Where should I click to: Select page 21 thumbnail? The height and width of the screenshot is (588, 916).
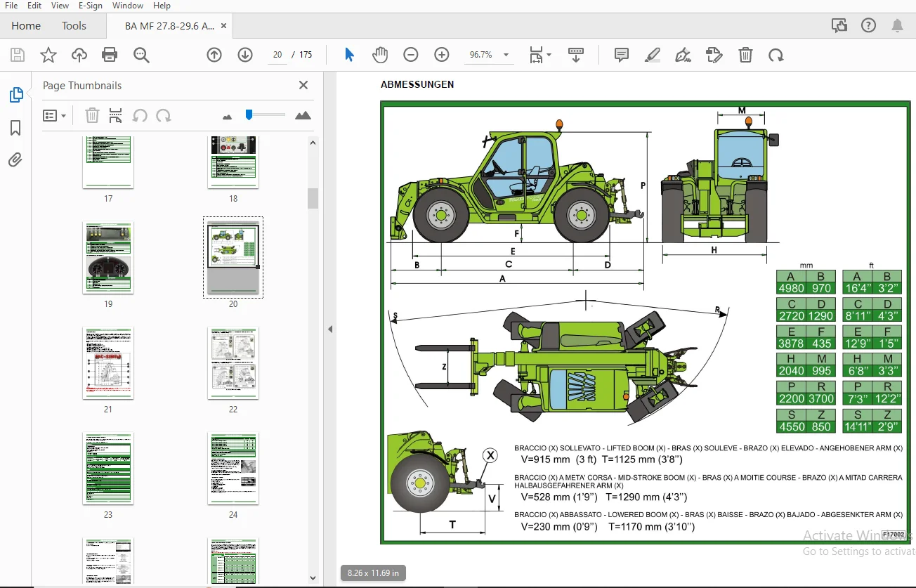(108, 363)
